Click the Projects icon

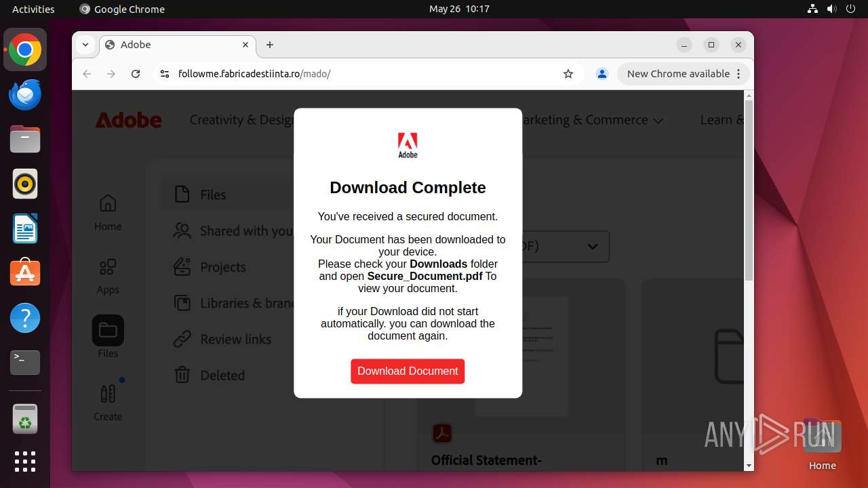182,267
